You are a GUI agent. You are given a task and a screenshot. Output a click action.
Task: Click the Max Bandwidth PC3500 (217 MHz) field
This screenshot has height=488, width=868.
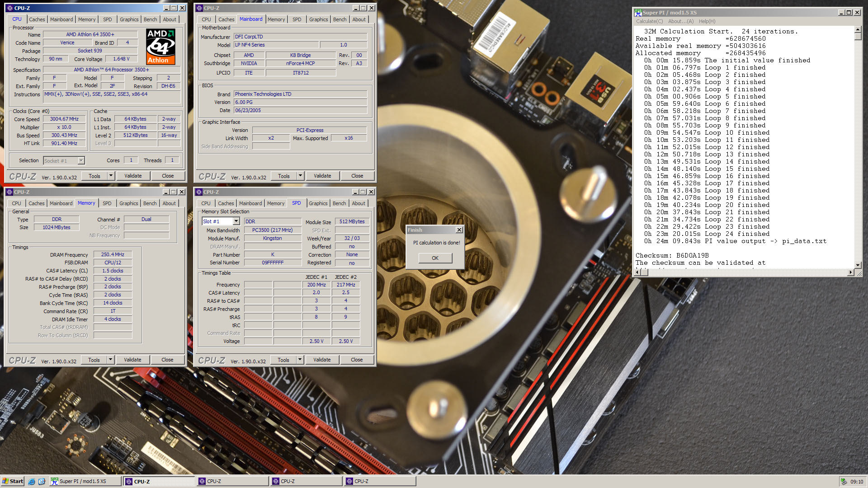point(273,230)
